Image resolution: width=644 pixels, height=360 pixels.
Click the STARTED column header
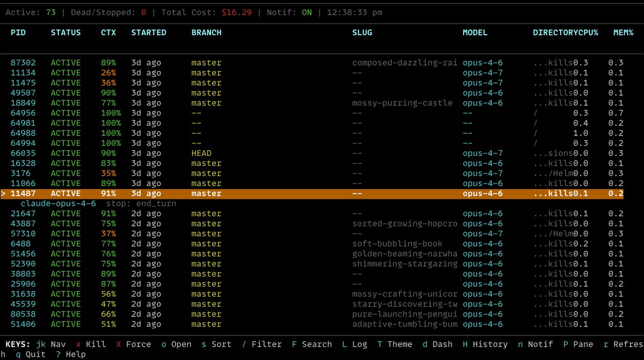(x=149, y=32)
